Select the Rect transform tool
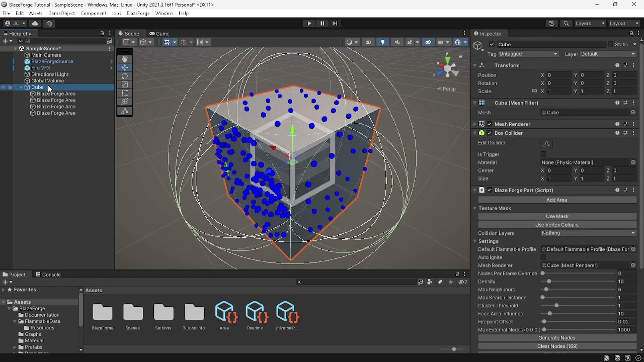Image resolution: width=644 pixels, height=362 pixels. click(125, 93)
